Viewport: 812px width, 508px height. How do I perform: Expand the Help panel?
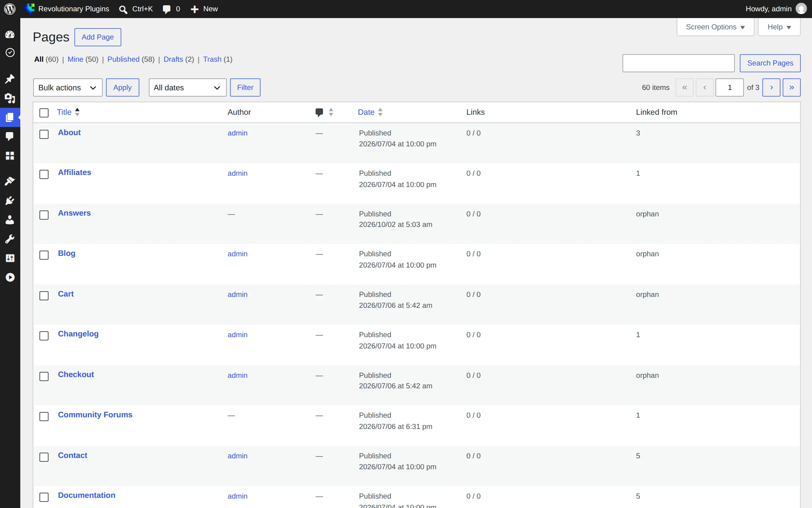tap(779, 27)
